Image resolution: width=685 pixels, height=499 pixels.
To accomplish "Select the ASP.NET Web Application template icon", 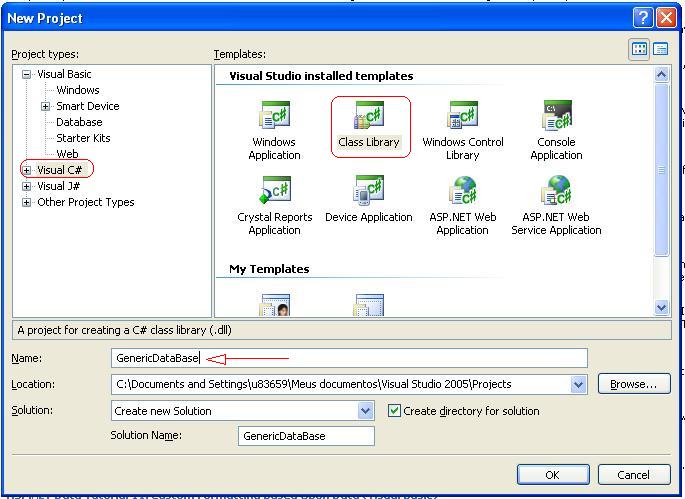I will (x=462, y=190).
